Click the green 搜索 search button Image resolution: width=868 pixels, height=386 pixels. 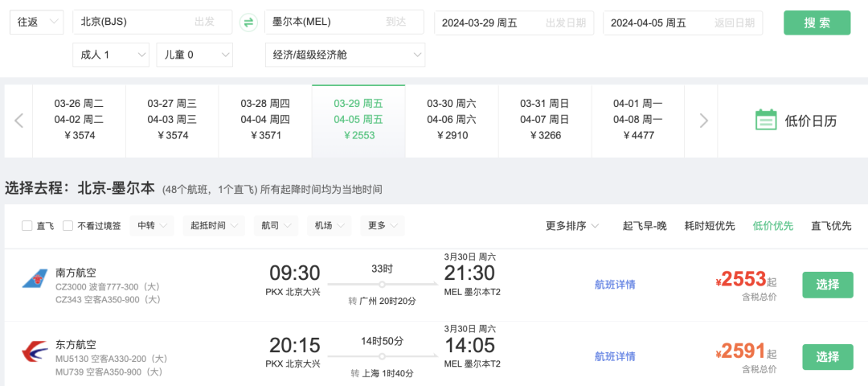coord(817,23)
